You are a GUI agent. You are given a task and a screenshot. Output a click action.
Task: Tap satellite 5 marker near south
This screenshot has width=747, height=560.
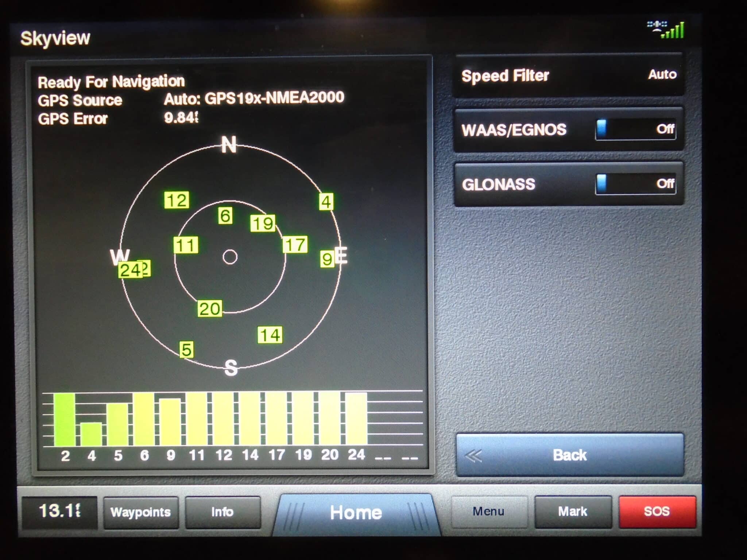click(187, 350)
